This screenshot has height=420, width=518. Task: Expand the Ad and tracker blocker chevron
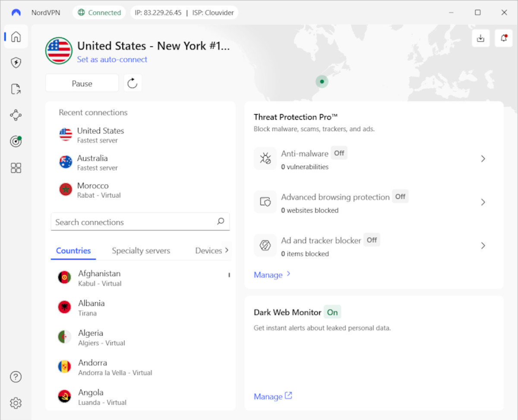pos(483,246)
